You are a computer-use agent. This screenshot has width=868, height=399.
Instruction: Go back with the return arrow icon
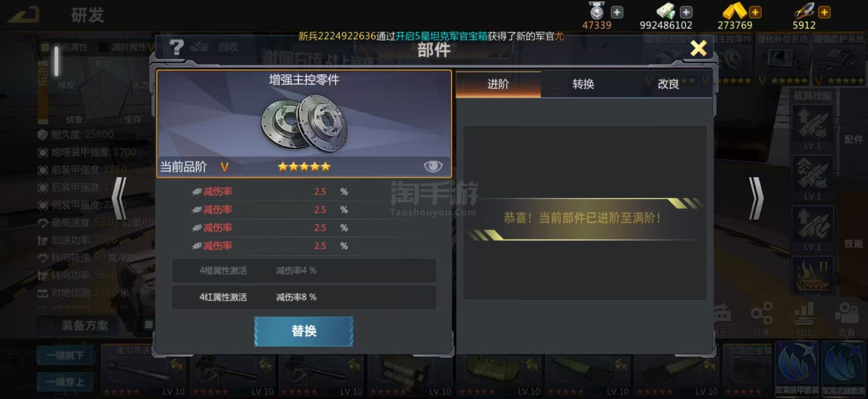click(x=24, y=14)
